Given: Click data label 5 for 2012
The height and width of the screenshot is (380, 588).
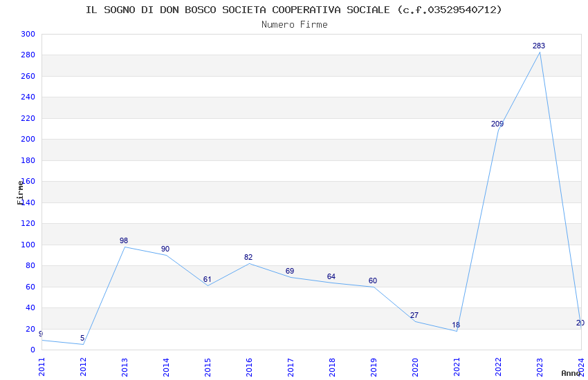Looking at the screenshot, I should (x=82, y=338).
